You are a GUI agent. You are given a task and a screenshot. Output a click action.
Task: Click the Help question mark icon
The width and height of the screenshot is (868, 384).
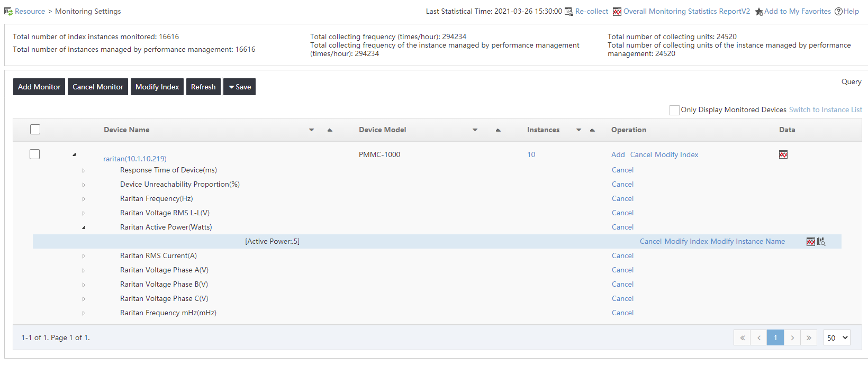838,12
